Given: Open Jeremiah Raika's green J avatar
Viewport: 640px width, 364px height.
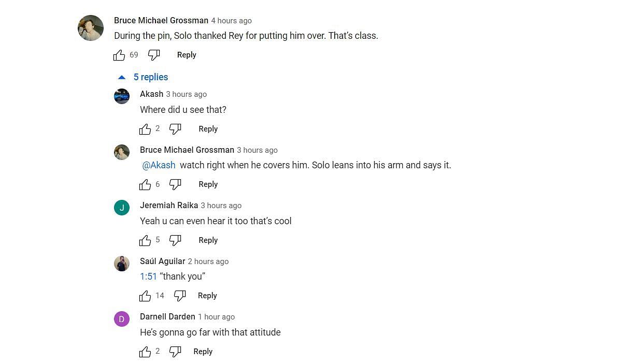Looking at the screenshot, I should point(122,208).
